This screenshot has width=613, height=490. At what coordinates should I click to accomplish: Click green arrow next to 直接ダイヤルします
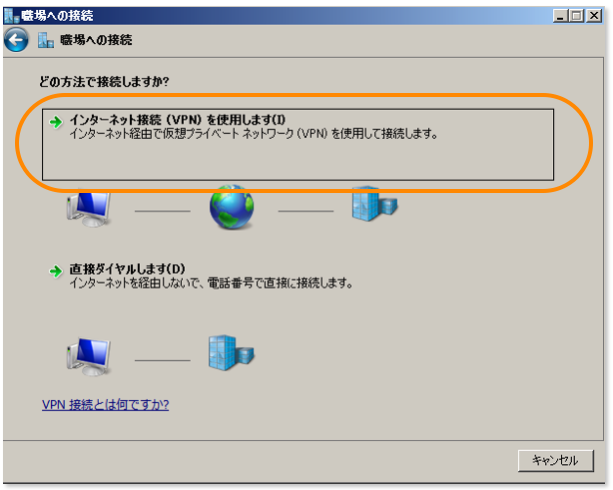(x=56, y=271)
